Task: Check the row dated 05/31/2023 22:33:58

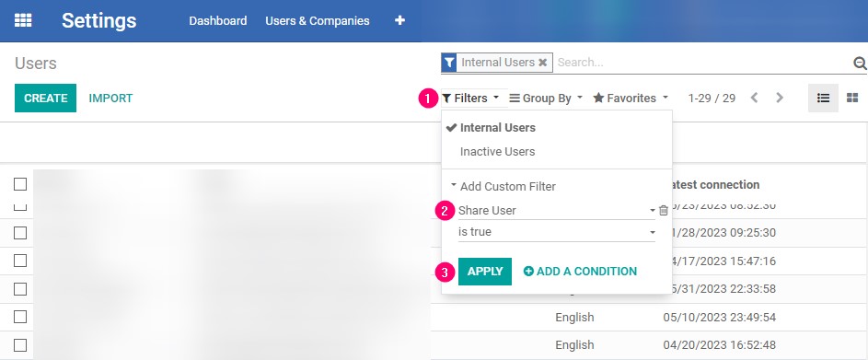Action: pyautogui.click(x=20, y=289)
